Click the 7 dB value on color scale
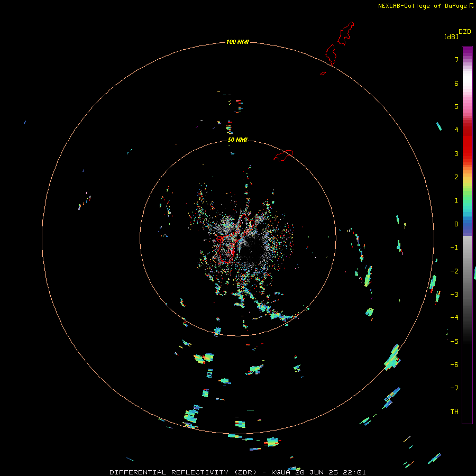This screenshot has height=476, width=476. [x=456, y=59]
